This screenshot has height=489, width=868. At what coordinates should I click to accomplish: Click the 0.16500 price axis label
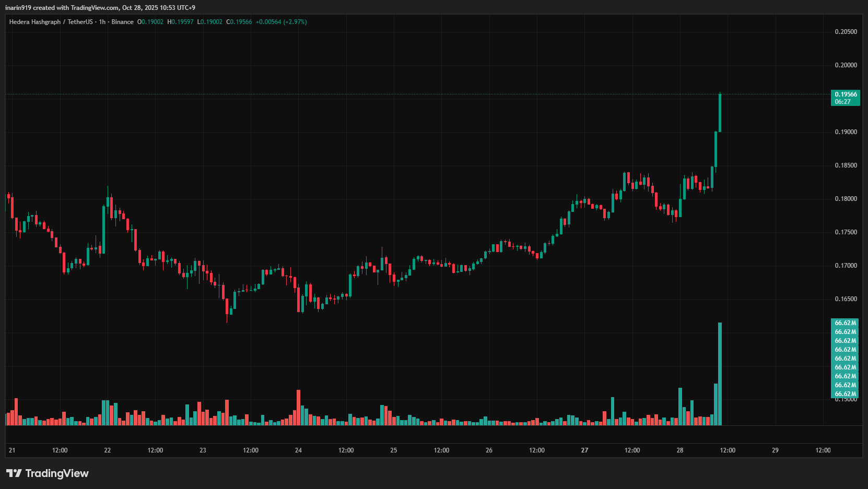(846, 299)
